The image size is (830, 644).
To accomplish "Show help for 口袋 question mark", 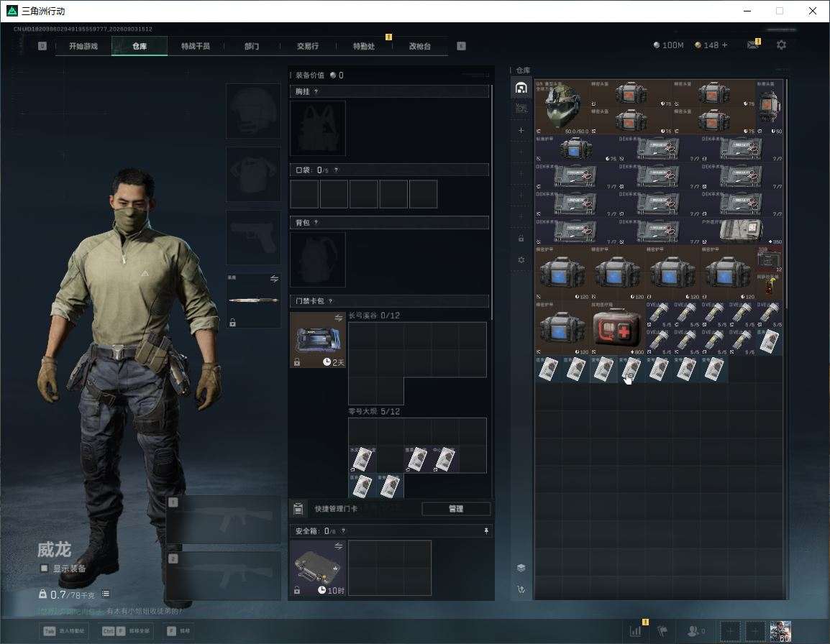I will tap(336, 170).
